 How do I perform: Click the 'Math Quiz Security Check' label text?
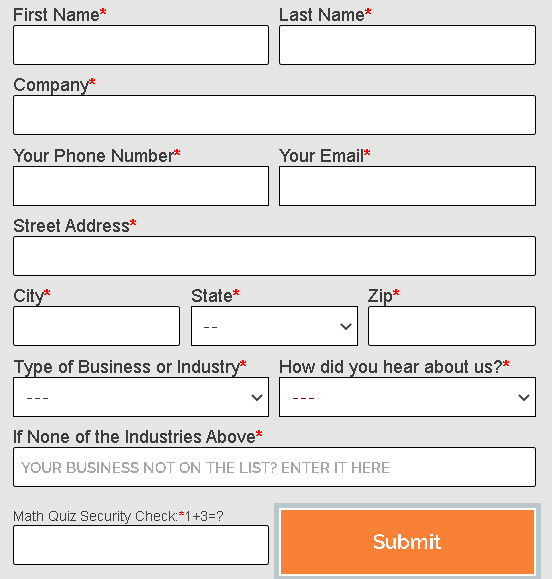click(x=96, y=516)
